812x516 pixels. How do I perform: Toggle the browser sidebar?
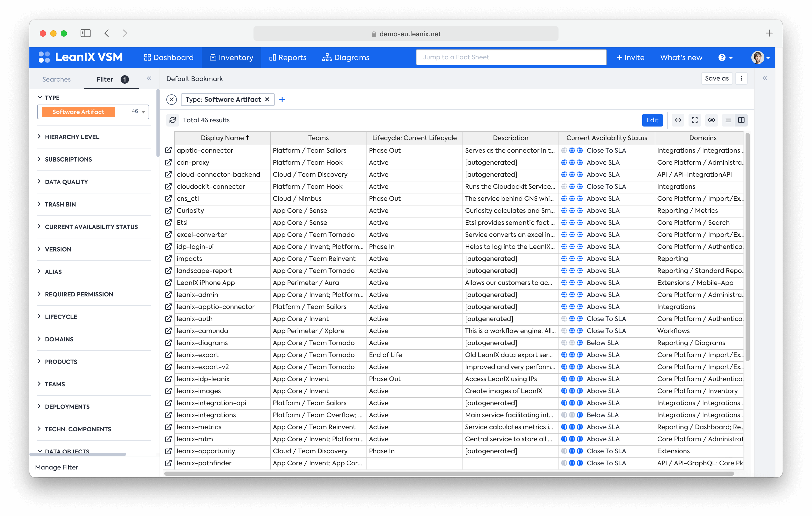[x=86, y=33]
